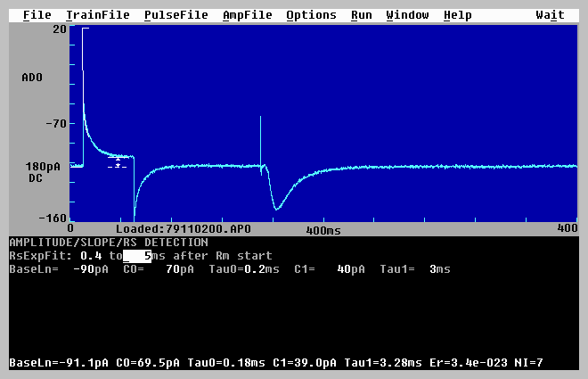Open the PulseFile menu
This screenshot has width=588, height=379.
pyautogui.click(x=176, y=15)
